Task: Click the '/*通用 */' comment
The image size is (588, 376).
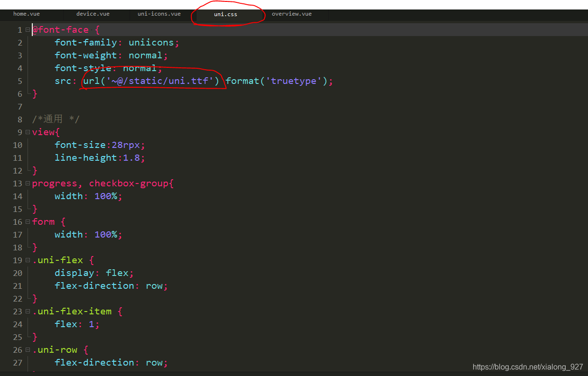Action: click(56, 119)
